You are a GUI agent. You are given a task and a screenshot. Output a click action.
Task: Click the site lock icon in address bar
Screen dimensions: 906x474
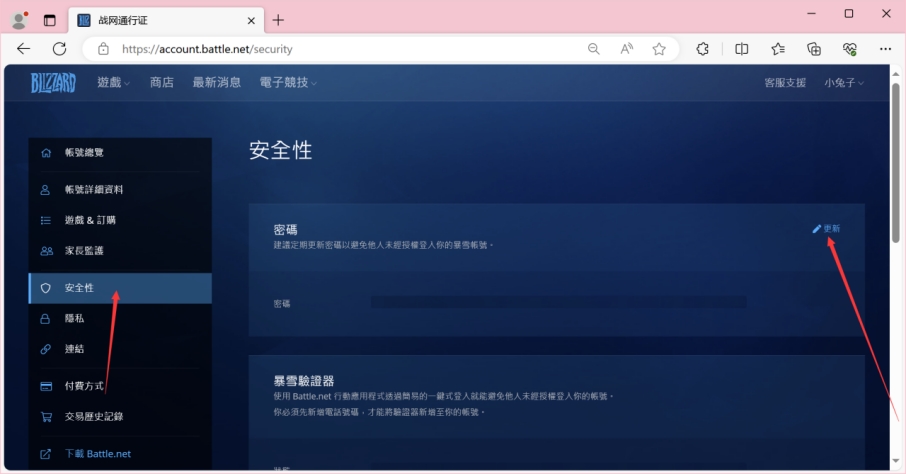pos(103,49)
